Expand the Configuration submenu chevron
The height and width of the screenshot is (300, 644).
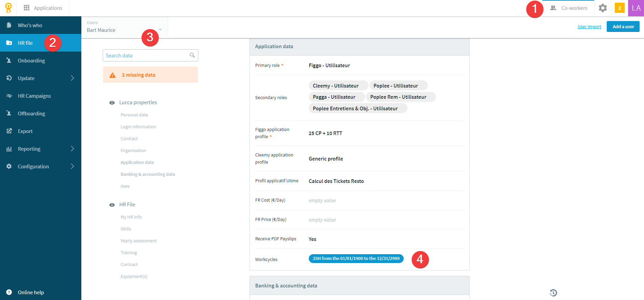(72, 166)
